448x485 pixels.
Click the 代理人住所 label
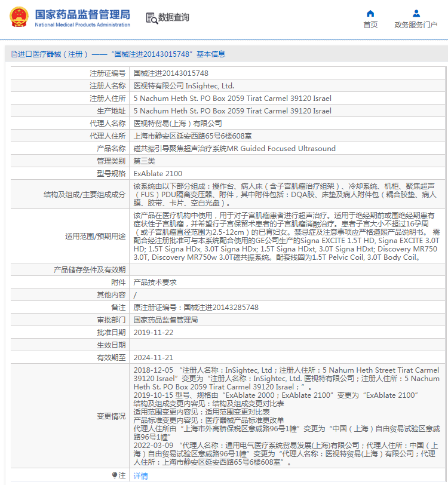[x=108, y=136]
